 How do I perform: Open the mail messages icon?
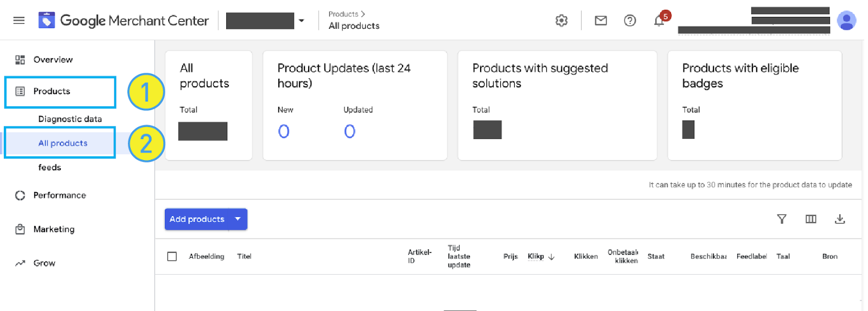601,21
